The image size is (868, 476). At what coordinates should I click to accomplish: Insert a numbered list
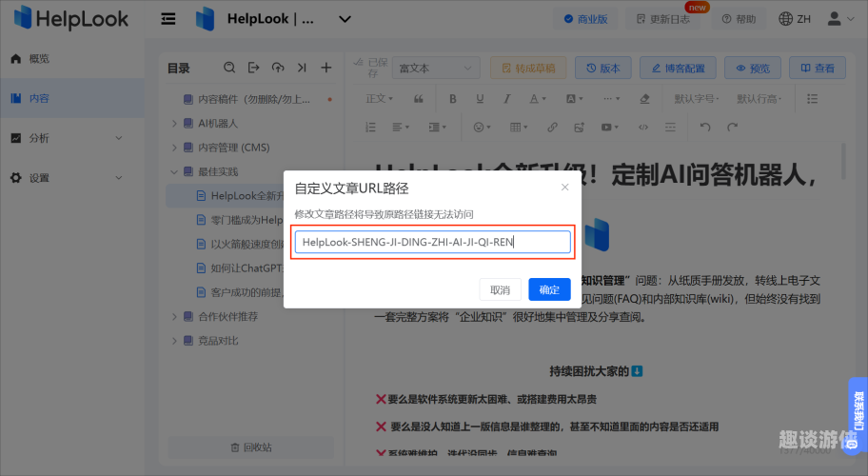(370, 128)
